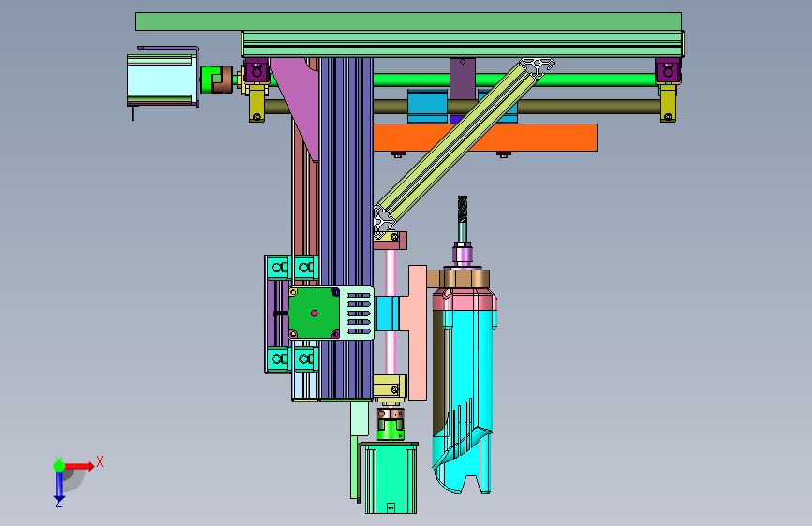812x526 pixels.
Task: Select the green square stepper motor on the column
Action: (x=314, y=314)
